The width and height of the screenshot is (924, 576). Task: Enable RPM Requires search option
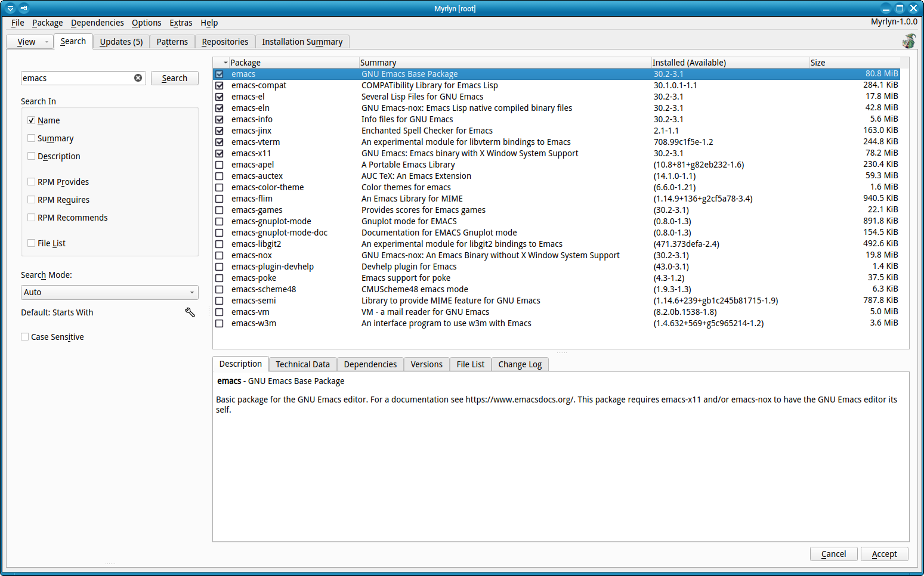[31, 200]
